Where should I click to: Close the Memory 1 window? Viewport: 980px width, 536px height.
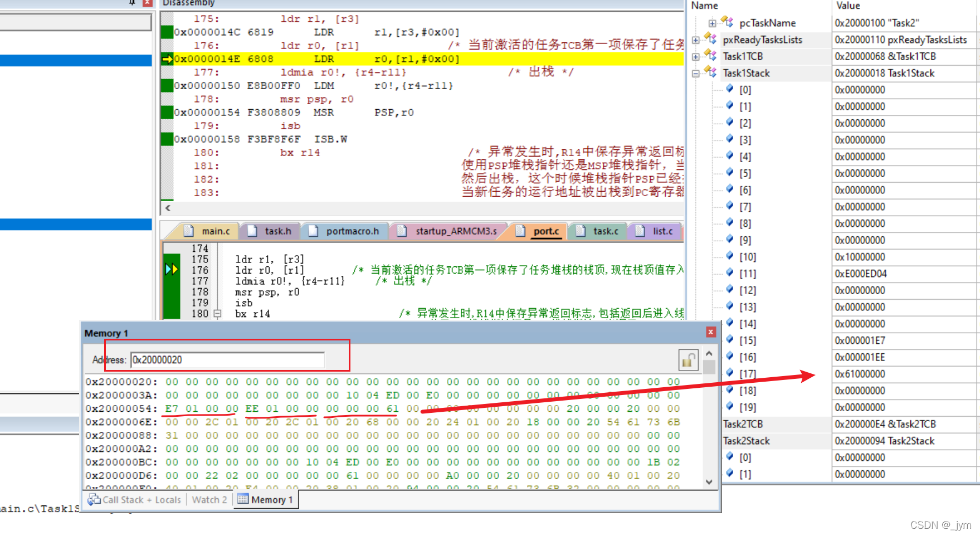pyautogui.click(x=710, y=332)
